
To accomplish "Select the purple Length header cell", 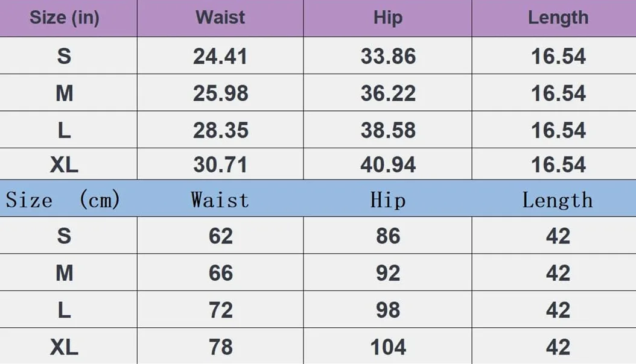I will tap(554, 18).
